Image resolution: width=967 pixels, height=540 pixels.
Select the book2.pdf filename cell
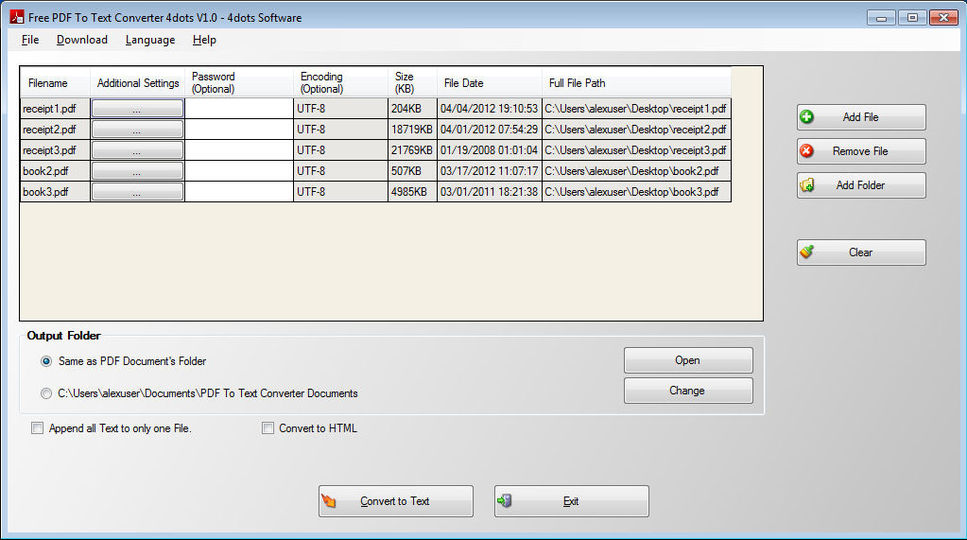[x=56, y=171]
